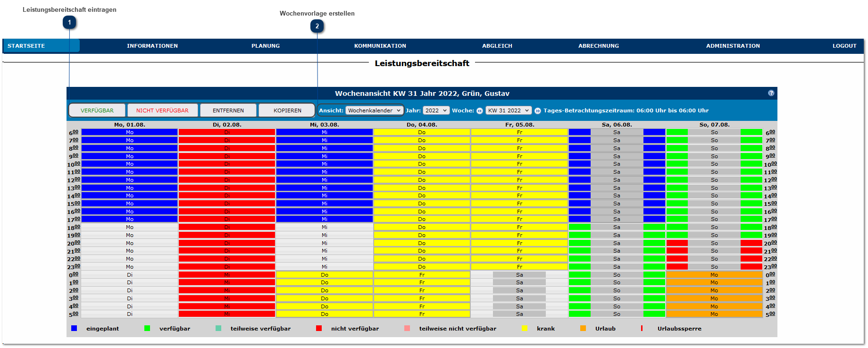
Task: Open the ABGLEICH menu
Action: [x=497, y=46]
